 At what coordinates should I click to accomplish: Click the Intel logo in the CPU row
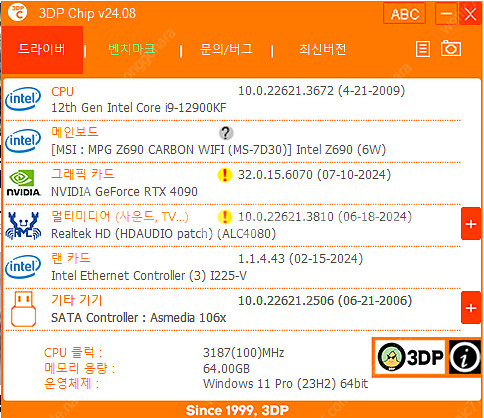click(x=23, y=99)
